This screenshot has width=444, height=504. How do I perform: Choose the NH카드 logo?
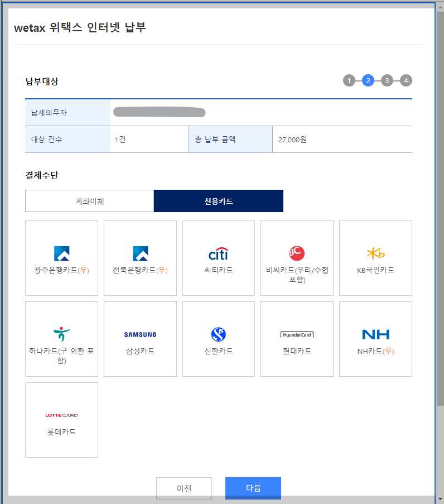pyautogui.click(x=375, y=335)
